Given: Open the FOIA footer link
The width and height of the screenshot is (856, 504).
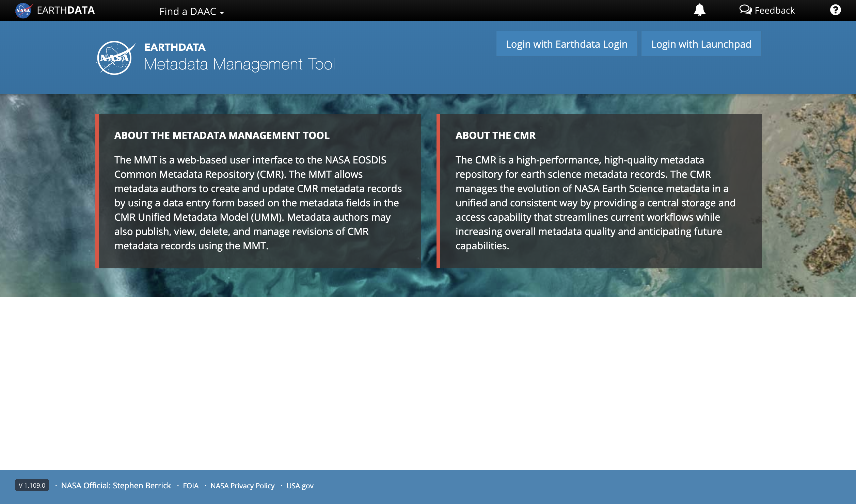Looking at the screenshot, I should click(x=191, y=486).
